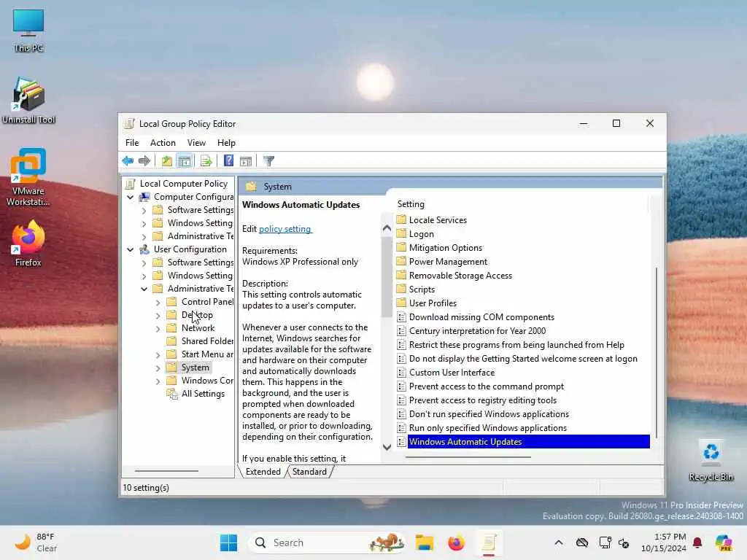Image resolution: width=747 pixels, height=560 pixels.
Task: Click the settings list vertical scrollbar
Action: tap(657, 352)
